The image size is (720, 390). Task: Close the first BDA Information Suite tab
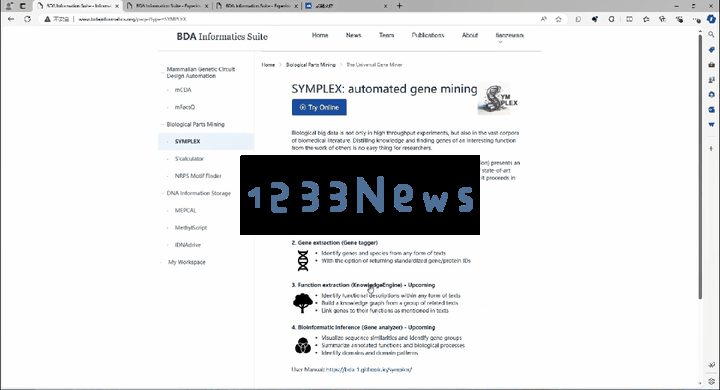point(117,6)
